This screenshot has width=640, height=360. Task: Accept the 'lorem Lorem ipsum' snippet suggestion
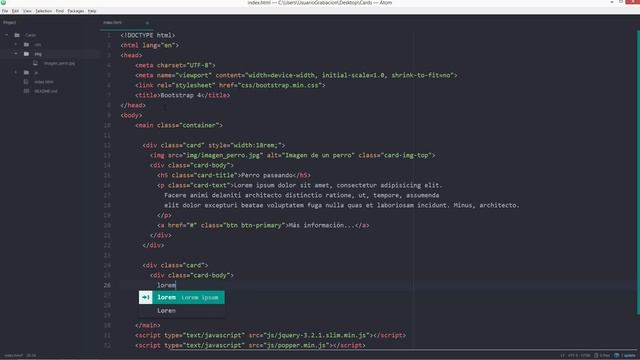[182, 297]
